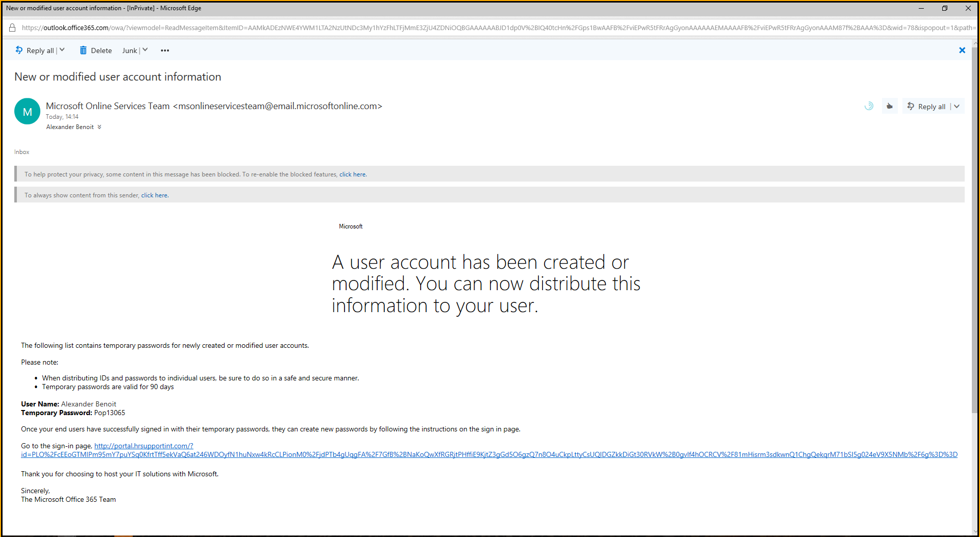This screenshot has width=980, height=537.
Task: Click the lock icon in the address bar
Action: (x=12, y=28)
